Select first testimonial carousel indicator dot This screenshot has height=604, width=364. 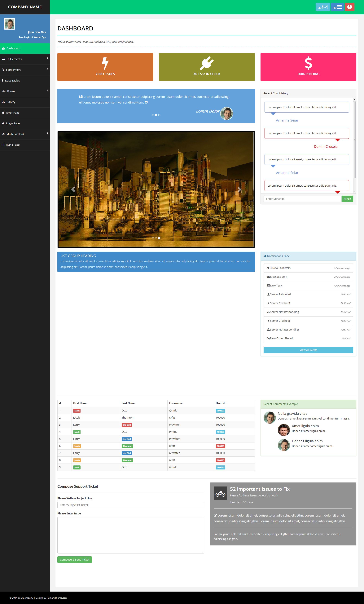[x=153, y=115]
